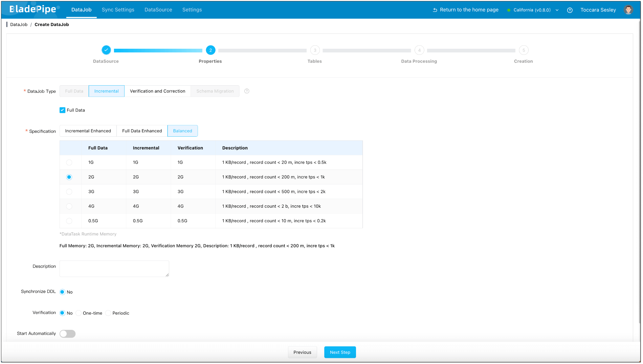The width and height of the screenshot is (643, 364).
Task: Click the green California status dot
Action: (509, 10)
